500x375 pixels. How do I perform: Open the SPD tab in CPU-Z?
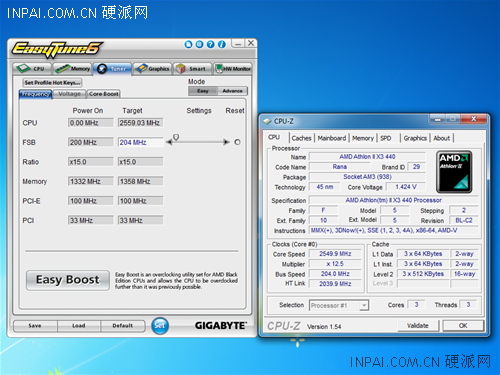tap(386, 138)
